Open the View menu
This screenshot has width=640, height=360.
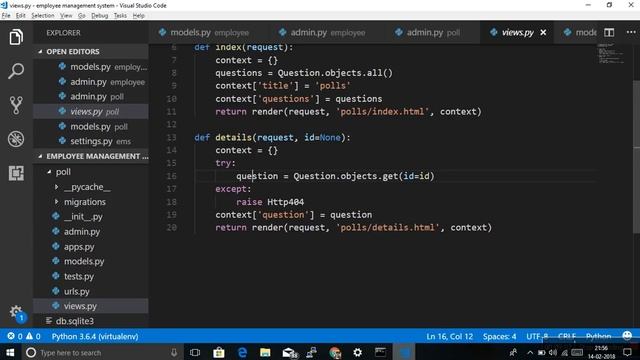coord(66,16)
